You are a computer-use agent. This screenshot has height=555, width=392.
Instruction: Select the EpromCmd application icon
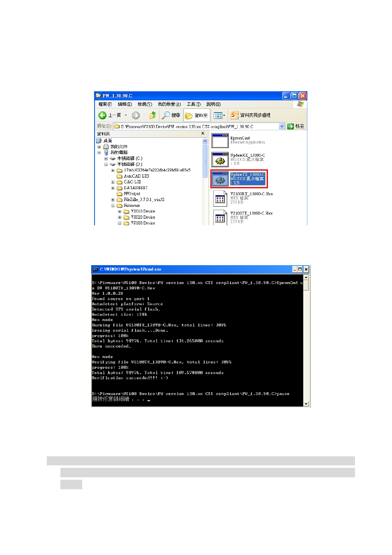pos(220,141)
